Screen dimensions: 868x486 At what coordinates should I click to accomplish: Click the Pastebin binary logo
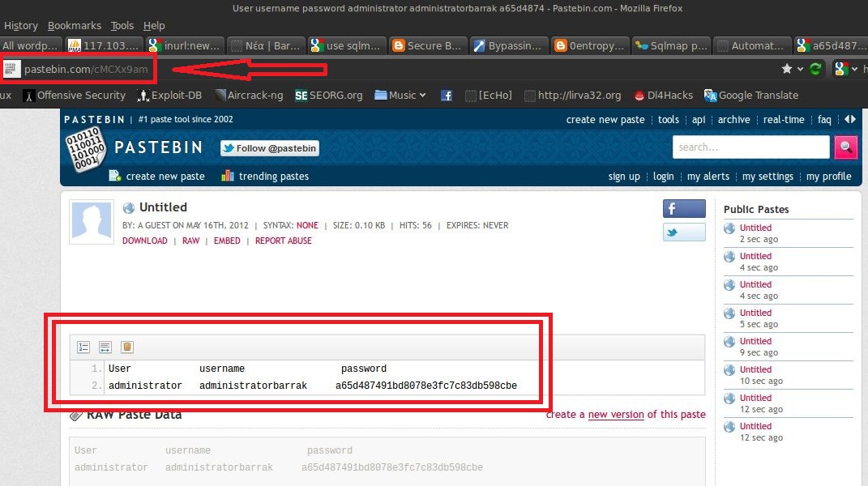coord(85,149)
